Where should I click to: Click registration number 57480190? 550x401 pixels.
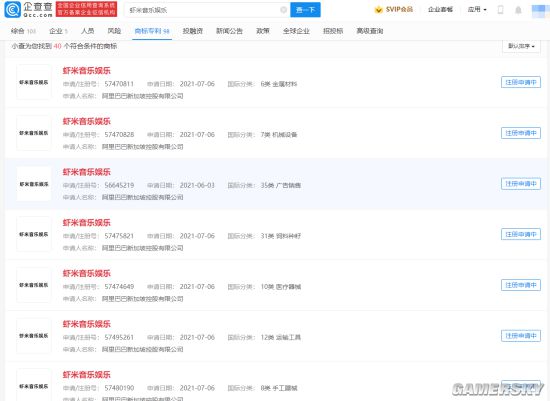click(119, 388)
